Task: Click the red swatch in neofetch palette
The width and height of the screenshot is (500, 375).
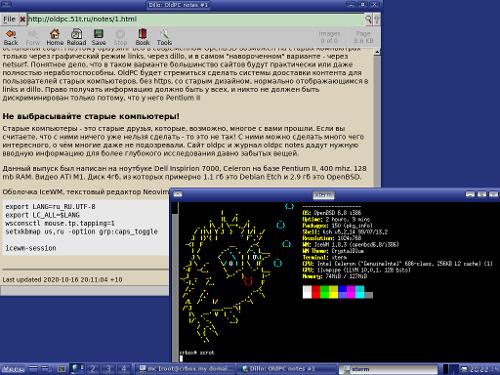Action: (x=316, y=292)
